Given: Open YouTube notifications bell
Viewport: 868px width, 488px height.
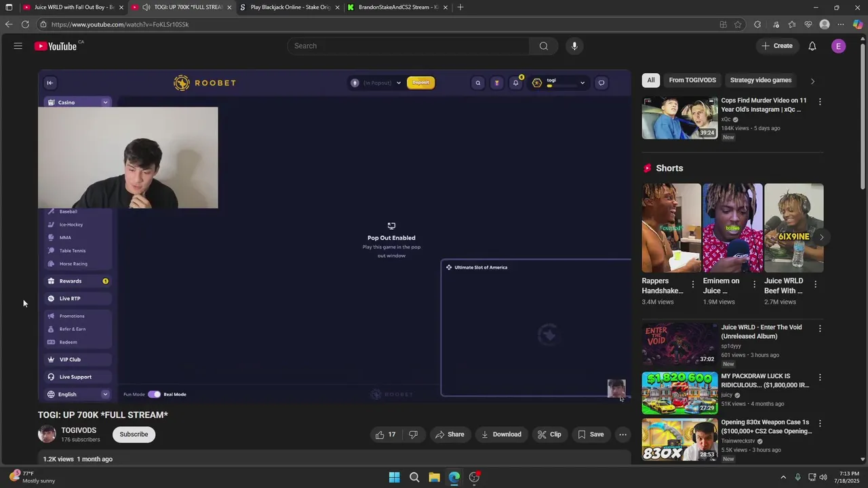Looking at the screenshot, I should (x=812, y=46).
